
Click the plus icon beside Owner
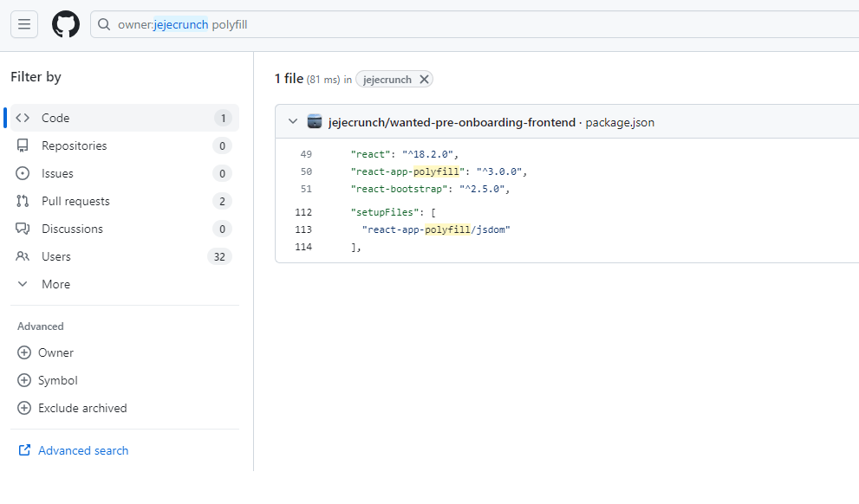click(x=24, y=352)
